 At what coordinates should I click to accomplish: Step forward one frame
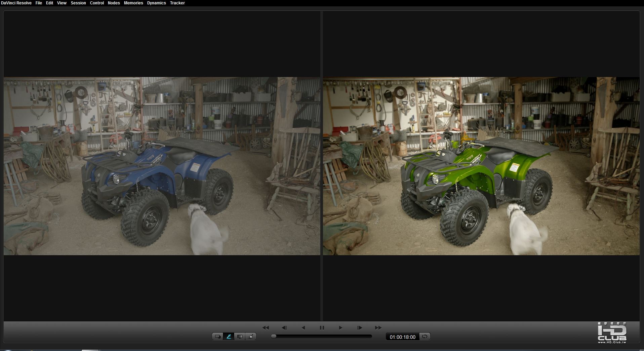click(x=359, y=328)
